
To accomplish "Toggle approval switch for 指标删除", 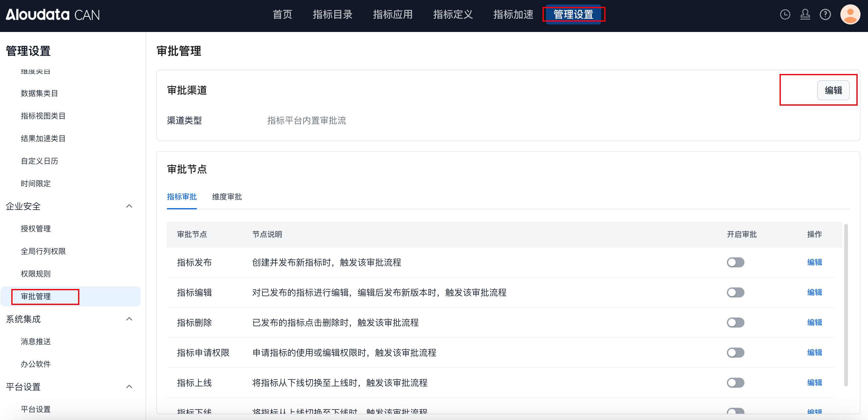I will [x=735, y=322].
